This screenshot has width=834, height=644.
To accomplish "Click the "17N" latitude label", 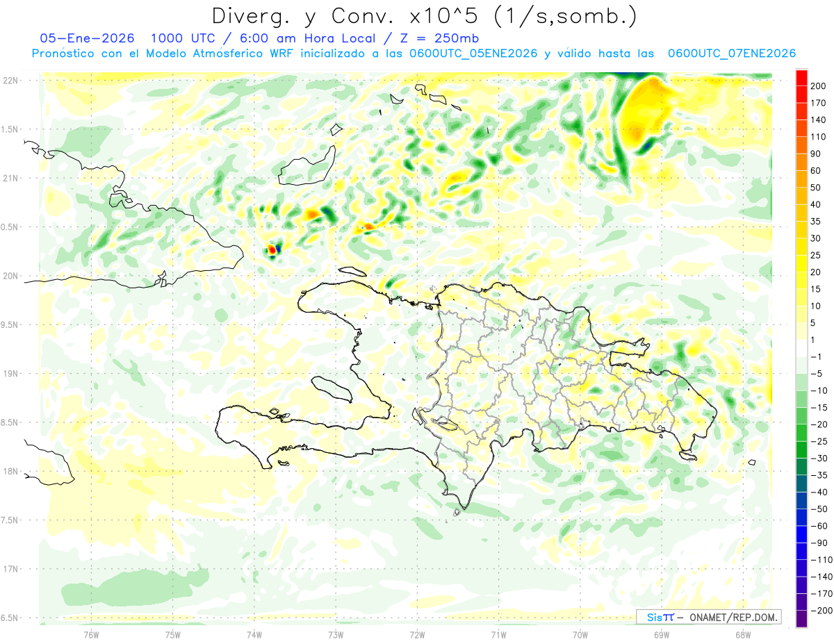I will pyautogui.click(x=10, y=569).
